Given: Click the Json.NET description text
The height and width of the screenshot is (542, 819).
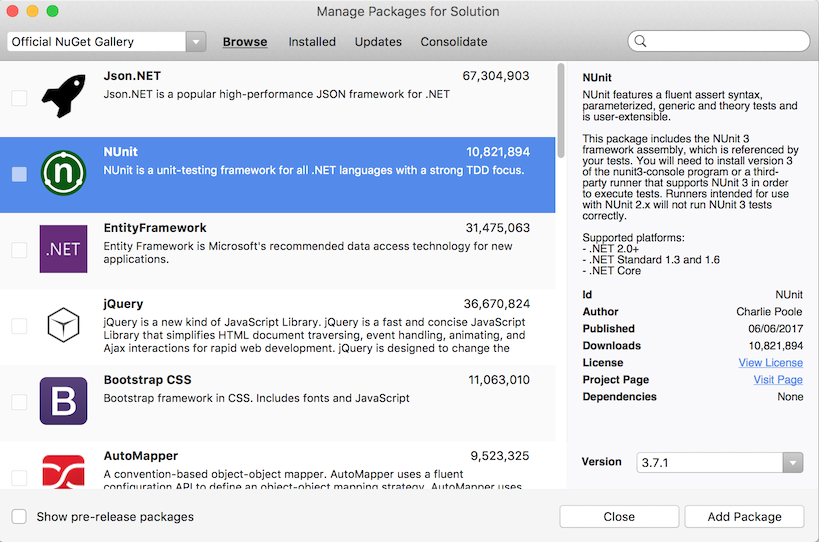Looking at the screenshot, I should tap(276, 94).
